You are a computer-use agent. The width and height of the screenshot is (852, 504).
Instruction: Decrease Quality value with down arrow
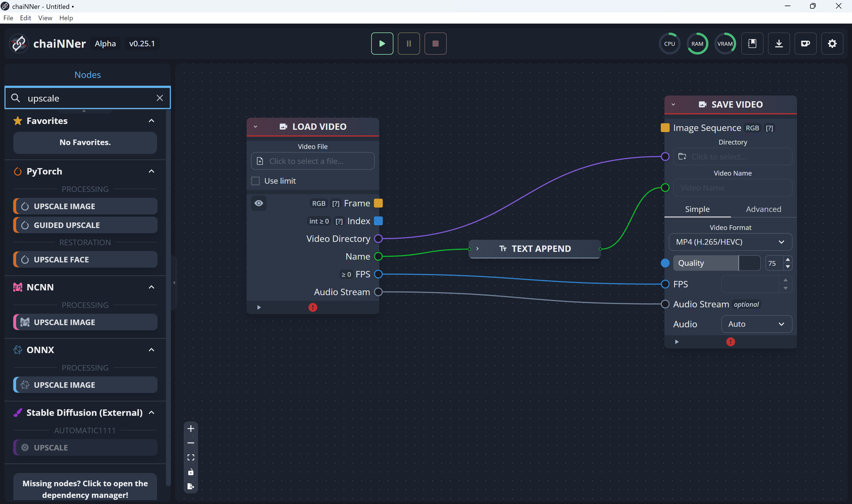coord(787,267)
